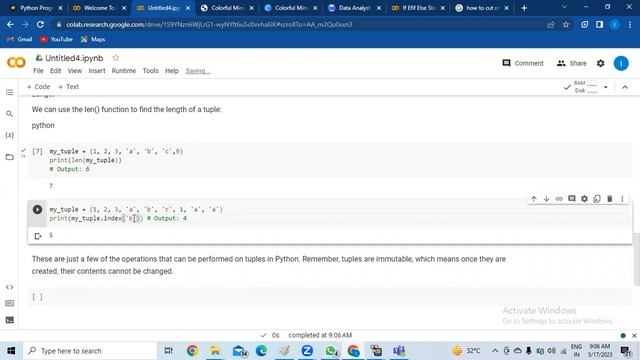Open the table of contents sidebar
This screenshot has width=640, height=360.
[x=9, y=93]
